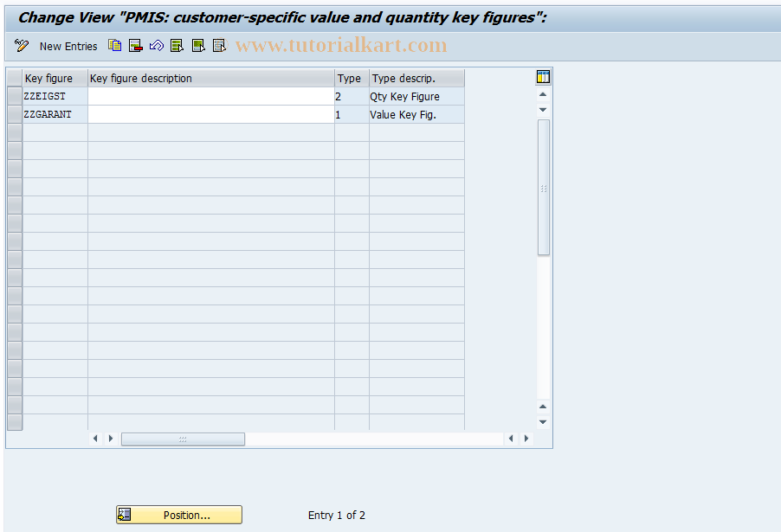Click vertical scrollbar top up arrow

point(543,94)
